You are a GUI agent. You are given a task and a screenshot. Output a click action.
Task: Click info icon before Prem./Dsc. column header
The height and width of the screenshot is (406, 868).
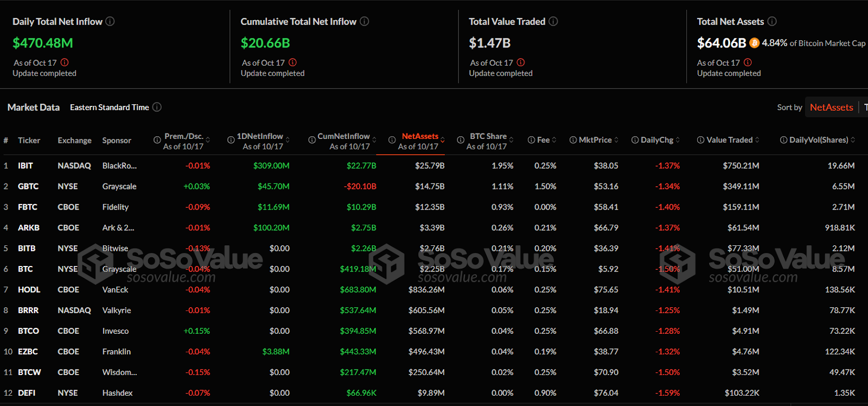pyautogui.click(x=157, y=140)
